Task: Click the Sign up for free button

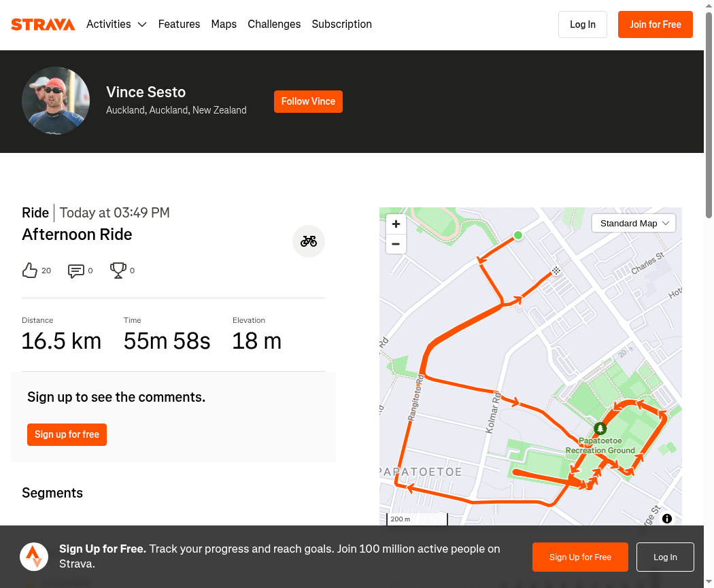Action: pos(67,434)
